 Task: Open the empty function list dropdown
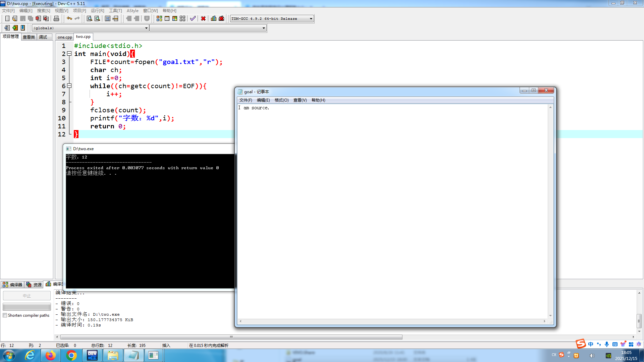tap(264, 28)
